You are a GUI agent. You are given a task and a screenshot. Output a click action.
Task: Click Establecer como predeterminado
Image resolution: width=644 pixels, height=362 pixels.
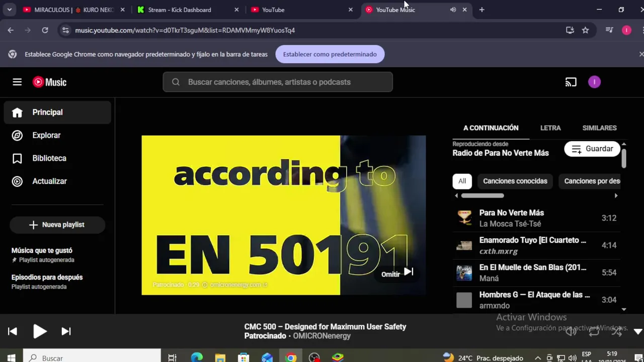coord(330,54)
